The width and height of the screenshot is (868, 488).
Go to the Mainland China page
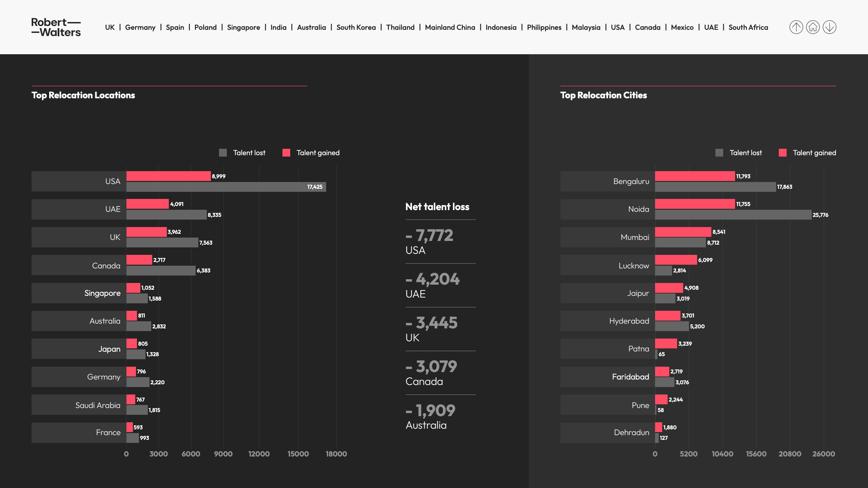450,27
